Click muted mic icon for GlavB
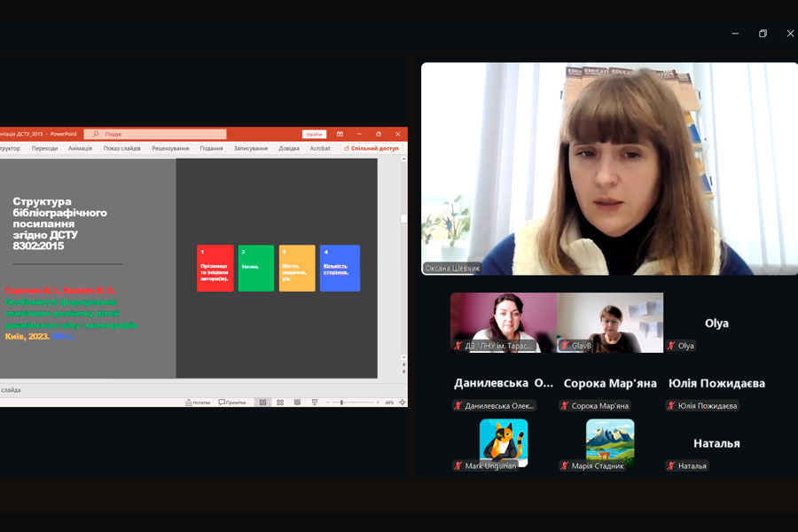Image resolution: width=798 pixels, height=532 pixels. [x=565, y=346]
